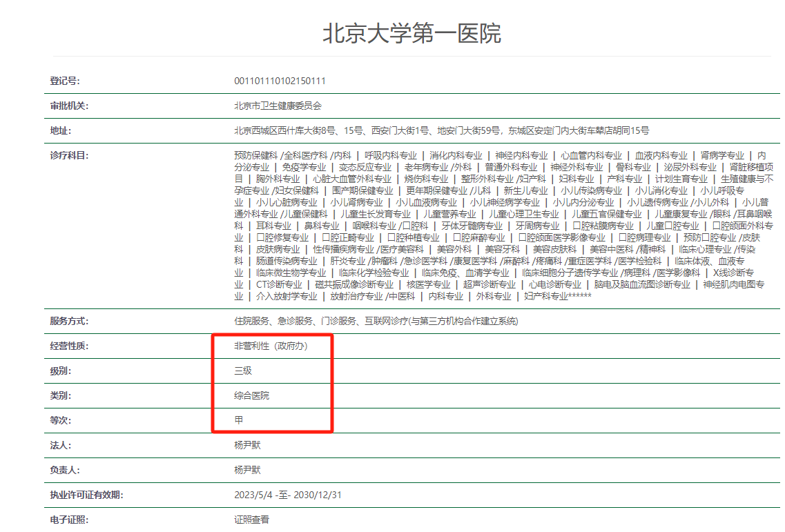785x532 pixels.
Task: Select the 非营利性（政府办）value
Action: coord(271,346)
